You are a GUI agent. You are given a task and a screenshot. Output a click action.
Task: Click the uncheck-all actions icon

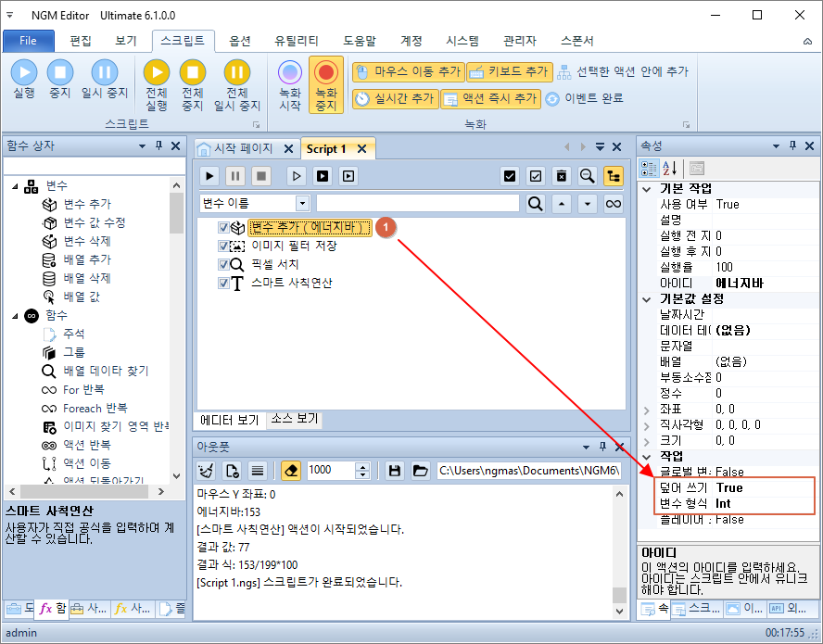click(536, 176)
